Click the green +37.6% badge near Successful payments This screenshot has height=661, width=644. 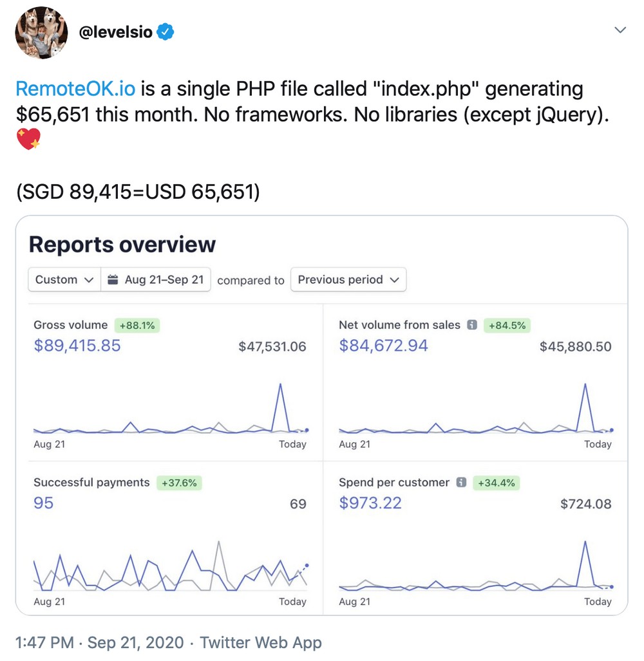click(x=180, y=483)
